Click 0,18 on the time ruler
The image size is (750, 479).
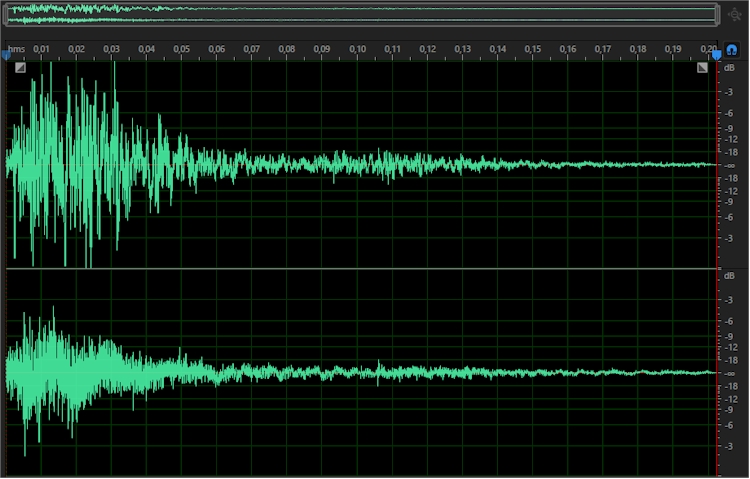pos(638,49)
